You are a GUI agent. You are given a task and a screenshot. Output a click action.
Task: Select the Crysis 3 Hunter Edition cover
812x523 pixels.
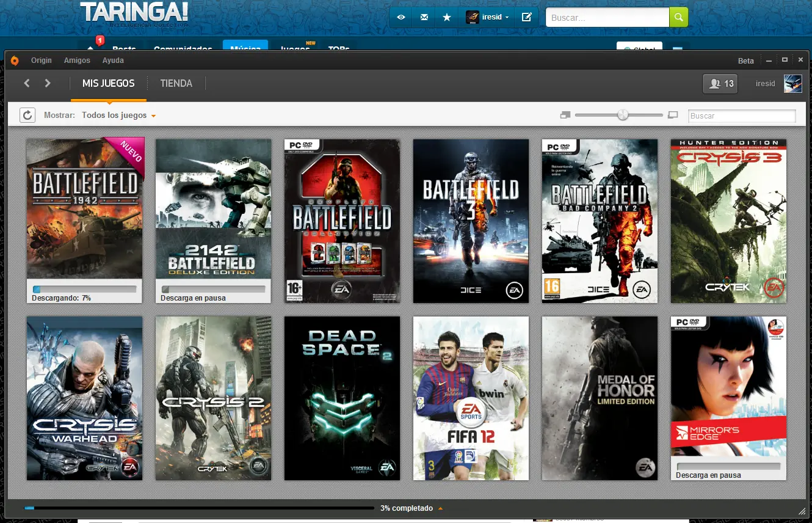click(x=728, y=221)
